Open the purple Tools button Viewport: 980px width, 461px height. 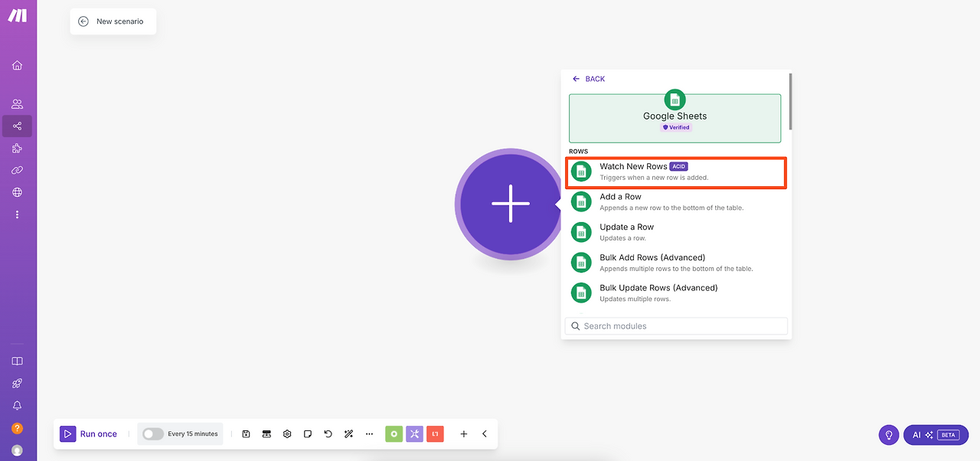pos(414,434)
